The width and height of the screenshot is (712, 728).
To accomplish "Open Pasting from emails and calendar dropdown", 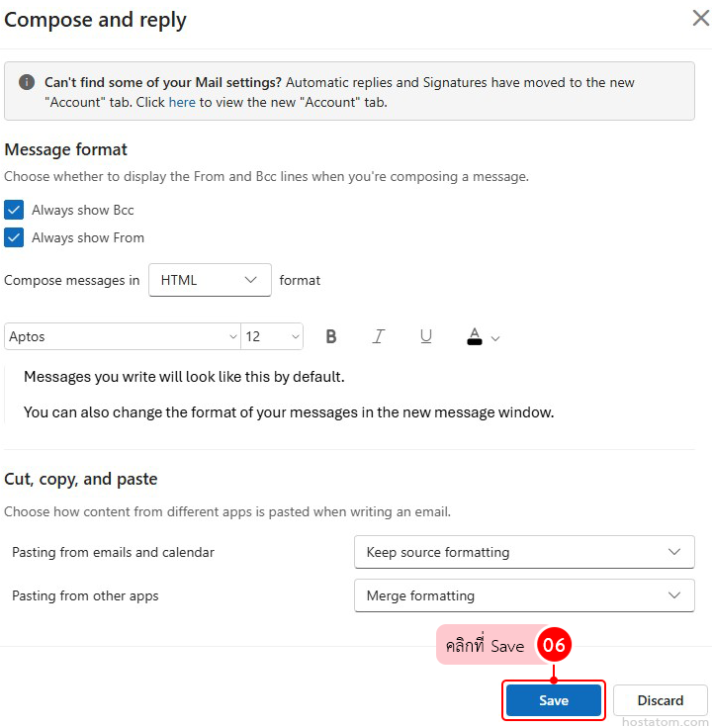I will click(x=524, y=552).
